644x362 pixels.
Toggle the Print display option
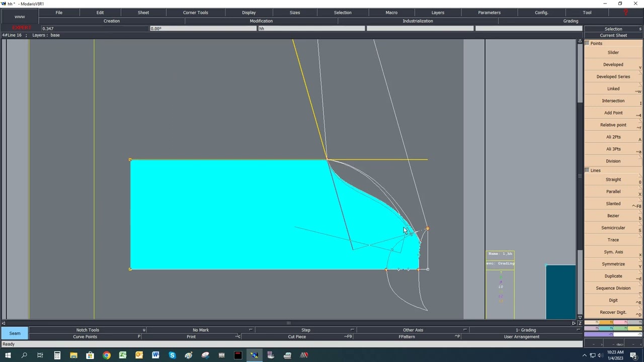pyautogui.click(x=191, y=337)
